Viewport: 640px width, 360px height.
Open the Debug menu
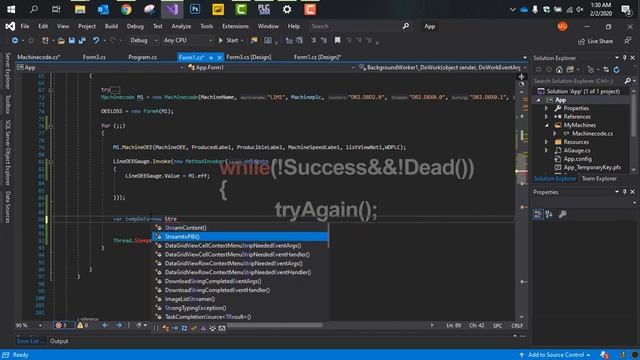coord(135,26)
